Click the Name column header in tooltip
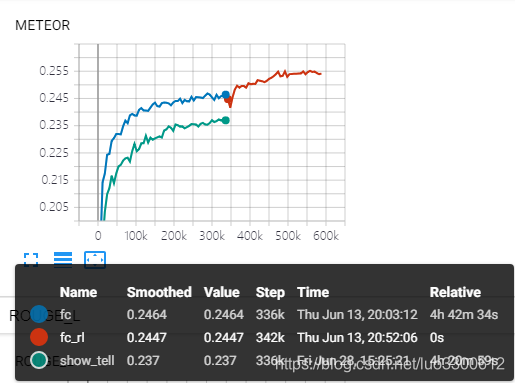 [78, 292]
